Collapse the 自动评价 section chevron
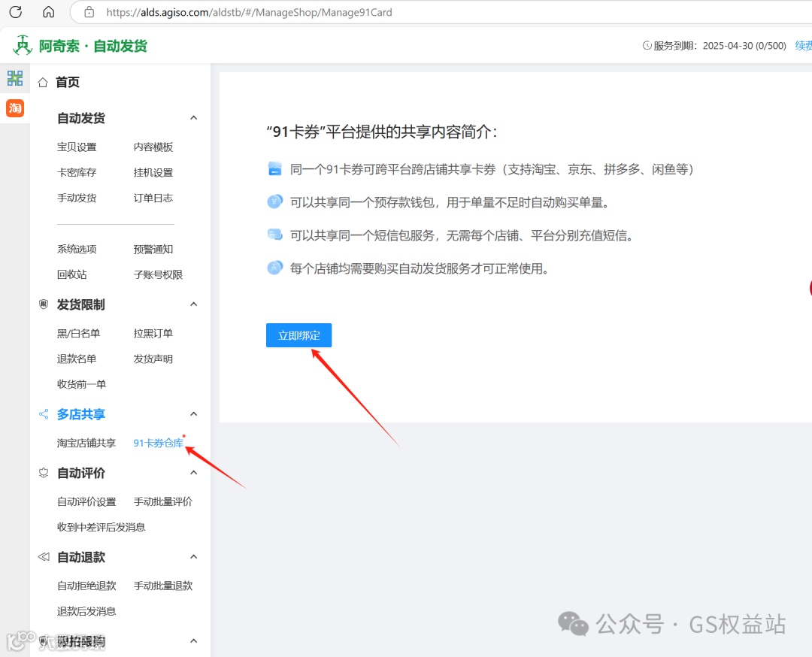This screenshot has width=812, height=657. tap(194, 473)
